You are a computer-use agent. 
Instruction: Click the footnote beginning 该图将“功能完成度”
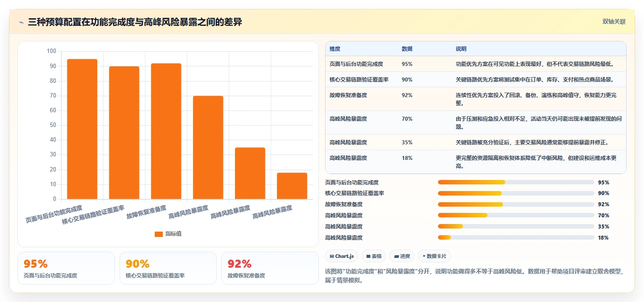pyautogui.click(x=475, y=276)
